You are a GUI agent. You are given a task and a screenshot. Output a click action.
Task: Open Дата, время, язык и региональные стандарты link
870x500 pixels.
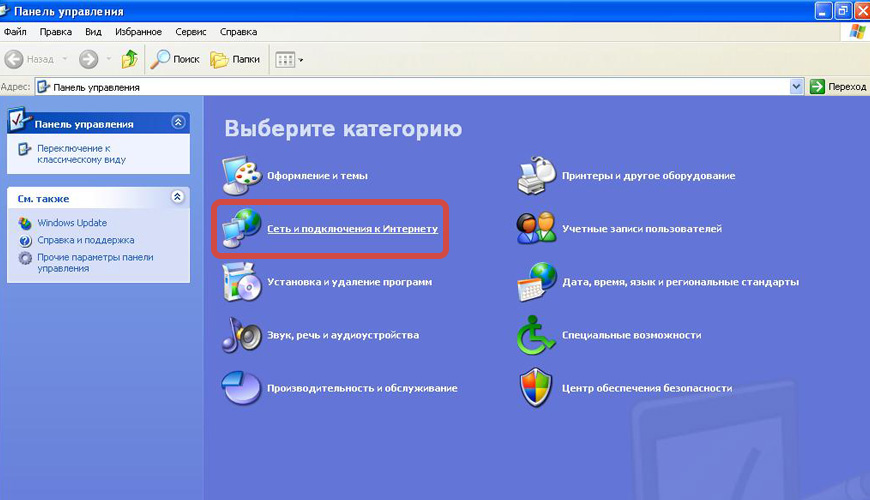point(680,282)
